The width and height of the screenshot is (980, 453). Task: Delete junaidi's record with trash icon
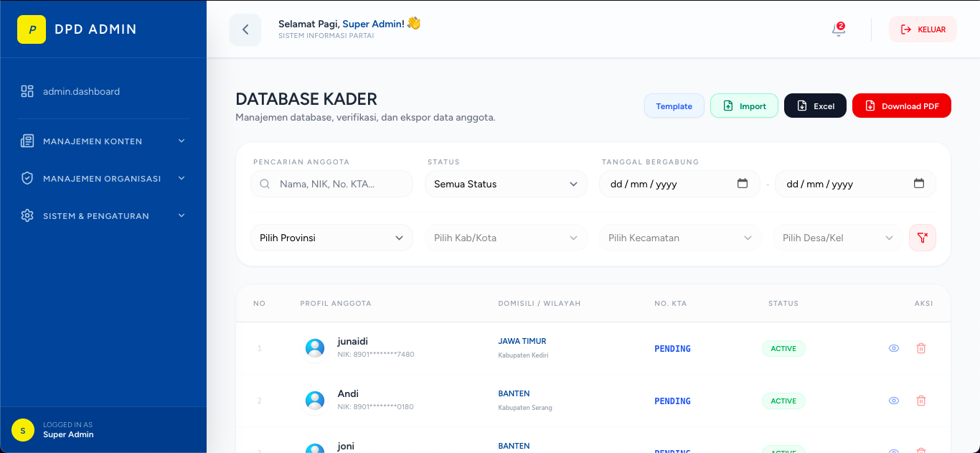point(921,348)
